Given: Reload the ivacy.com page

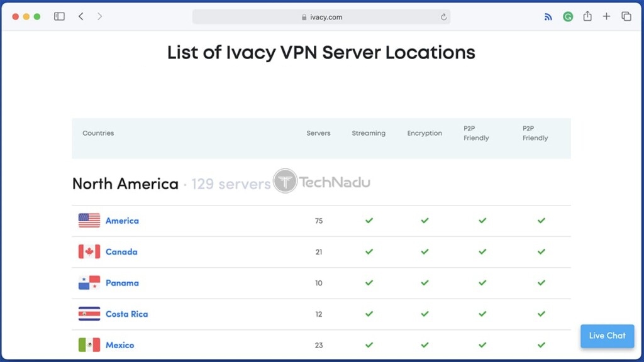Looking at the screenshot, I should (x=443, y=17).
